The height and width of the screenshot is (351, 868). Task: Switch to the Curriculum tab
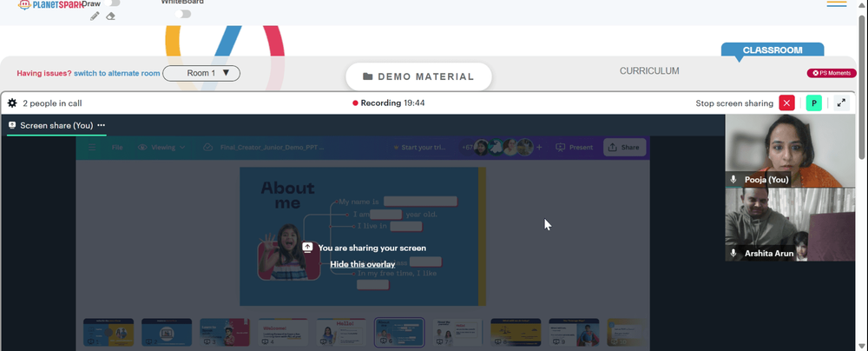click(649, 71)
